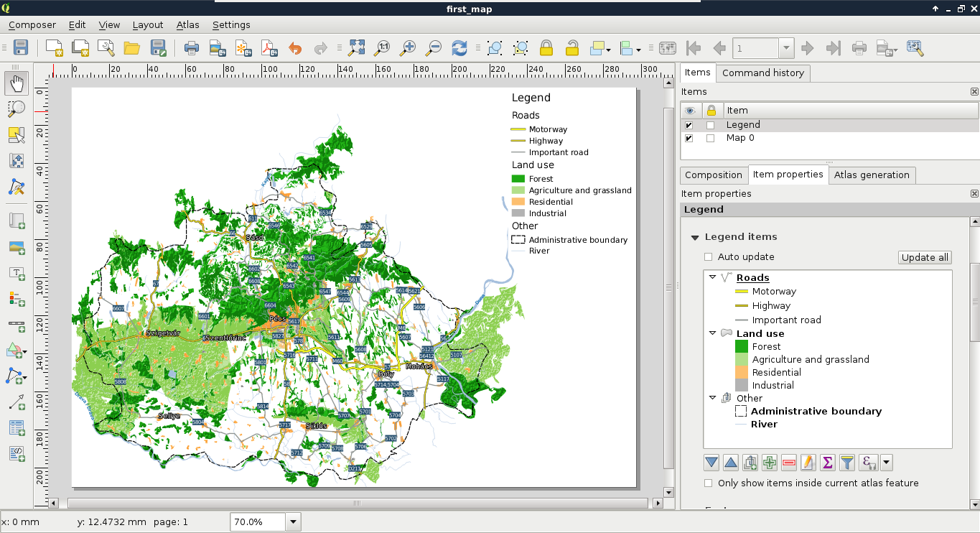Switch to the Composition tab

point(713,175)
